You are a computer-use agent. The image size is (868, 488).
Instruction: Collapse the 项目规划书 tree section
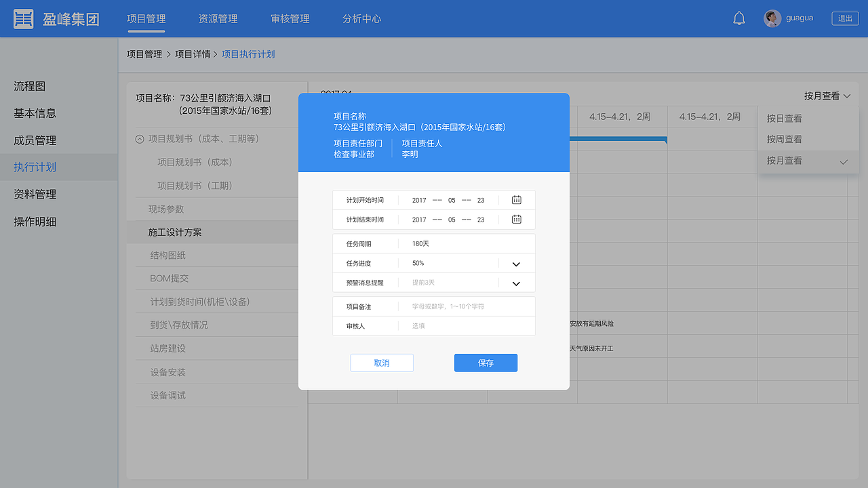pyautogui.click(x=140, y=140)
